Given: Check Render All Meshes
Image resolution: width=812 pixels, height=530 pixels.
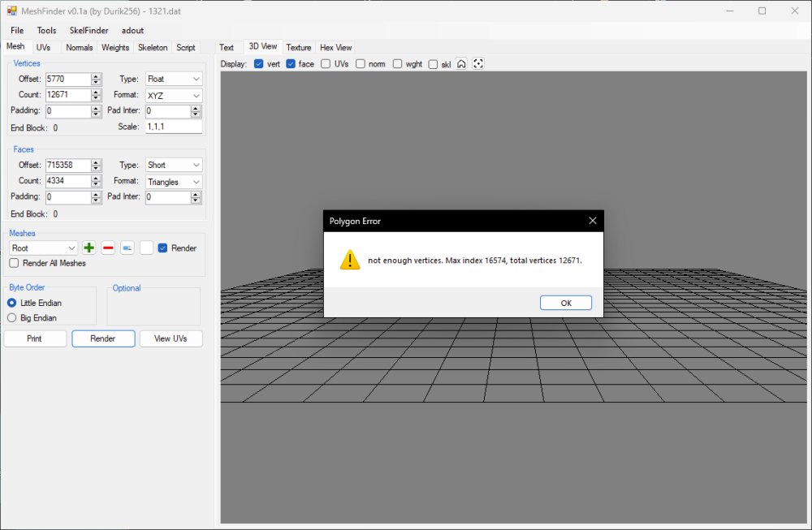Looking at the screenshot, I should [14, 263].
